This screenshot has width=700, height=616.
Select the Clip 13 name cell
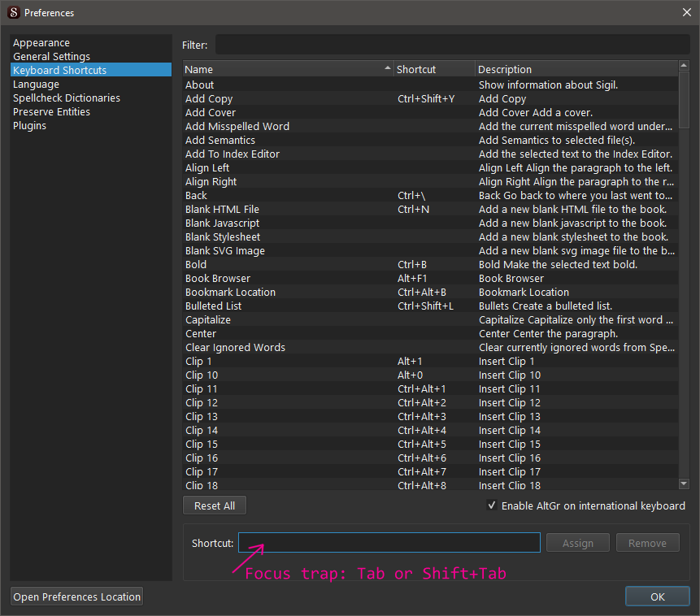tap(289, 417)
